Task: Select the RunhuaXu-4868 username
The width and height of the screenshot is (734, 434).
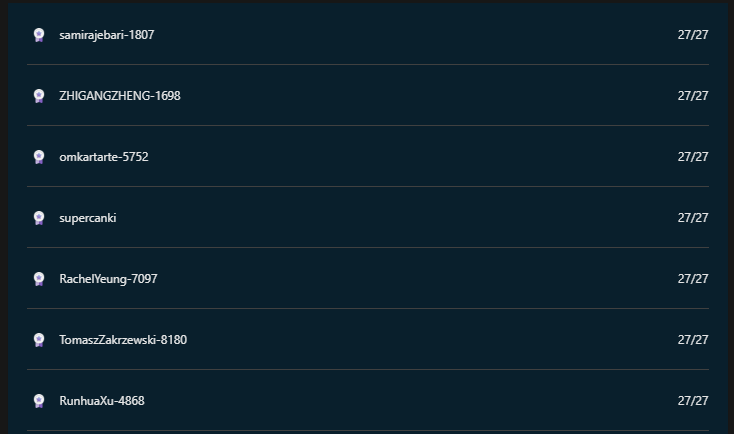Action: pos(102,401)
